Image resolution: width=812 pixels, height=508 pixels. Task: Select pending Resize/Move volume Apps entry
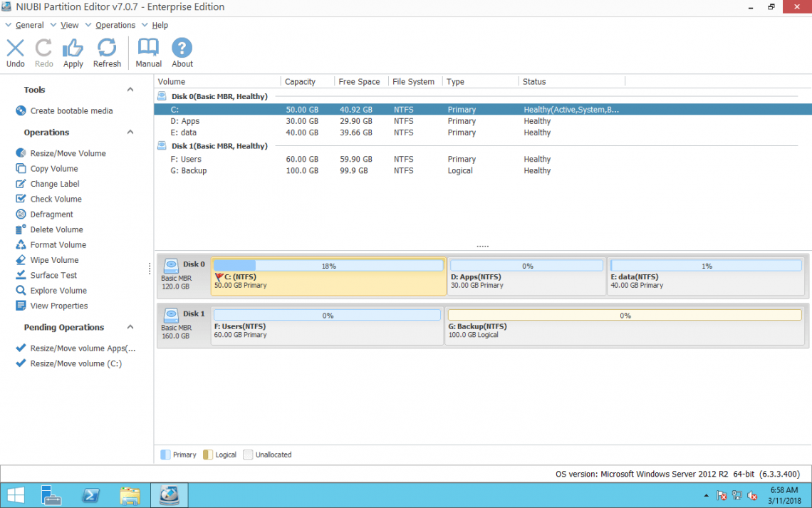pos(83,348)
